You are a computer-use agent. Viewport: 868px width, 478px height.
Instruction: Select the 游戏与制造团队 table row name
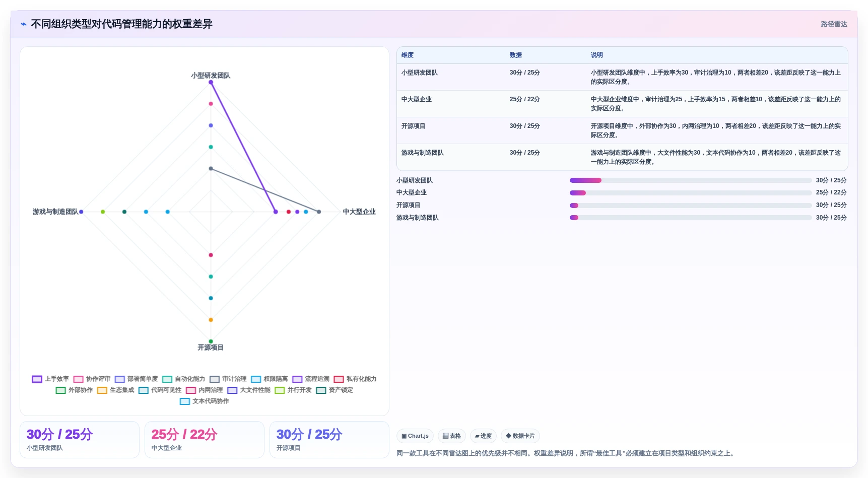click(422, 153)
